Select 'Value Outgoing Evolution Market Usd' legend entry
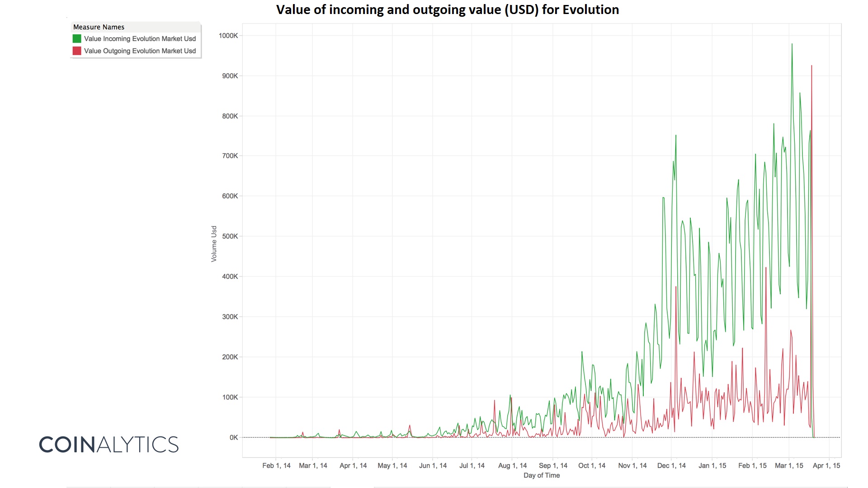Image resolution: width=868 pixels, height=488 pixels. tap(140, 51)
